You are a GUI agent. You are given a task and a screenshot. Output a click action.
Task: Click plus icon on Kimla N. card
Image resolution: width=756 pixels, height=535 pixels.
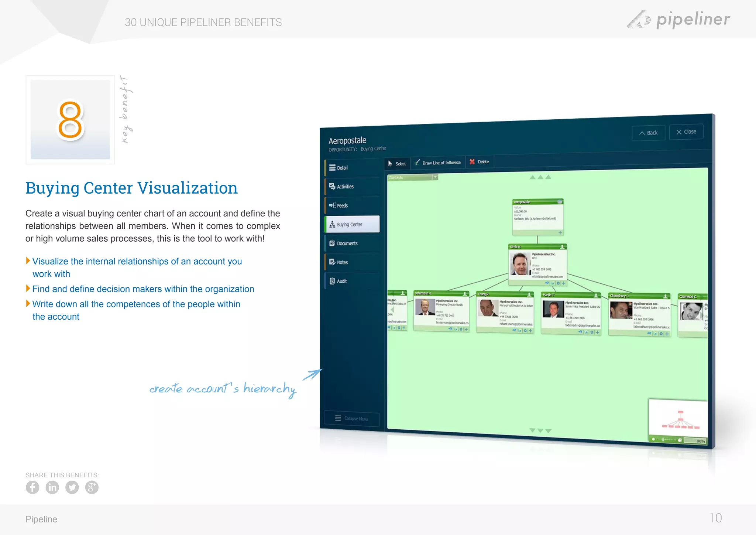coord(563,283)
